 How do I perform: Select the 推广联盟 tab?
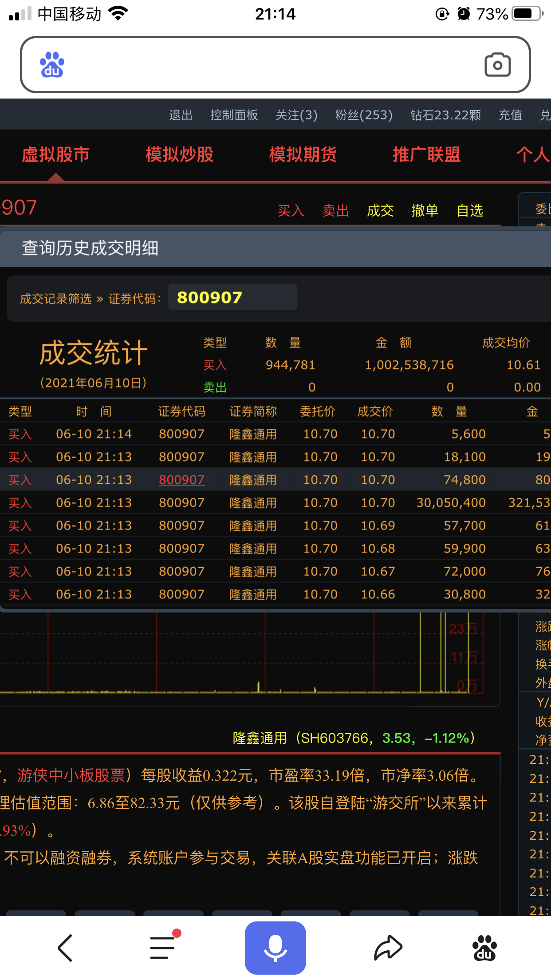426,155
